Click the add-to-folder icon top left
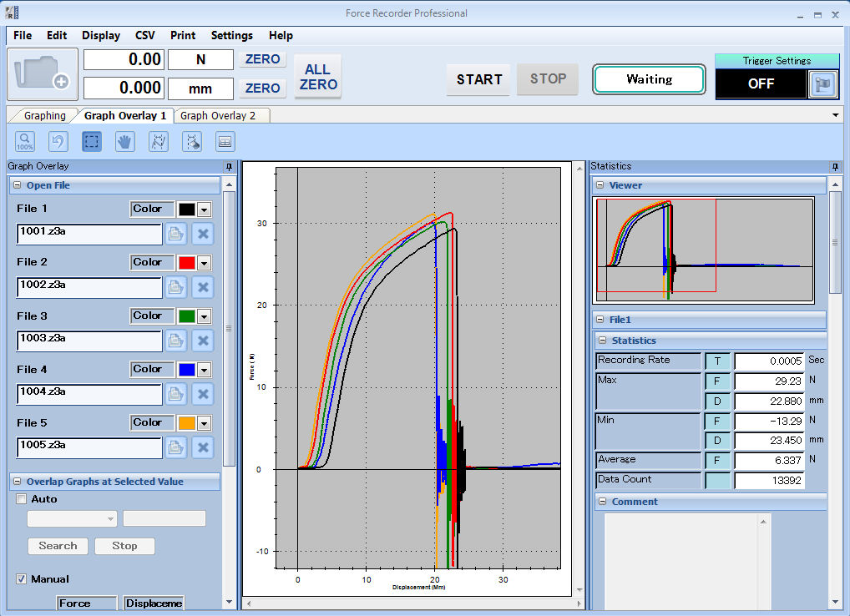The width and height of the screenshot is (850, 616). tap(40, 74)
